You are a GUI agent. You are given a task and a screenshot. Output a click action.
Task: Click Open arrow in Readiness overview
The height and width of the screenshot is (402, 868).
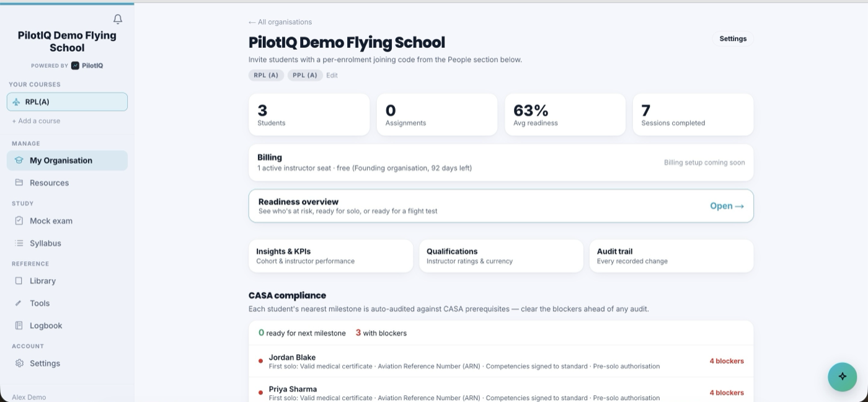727,206
